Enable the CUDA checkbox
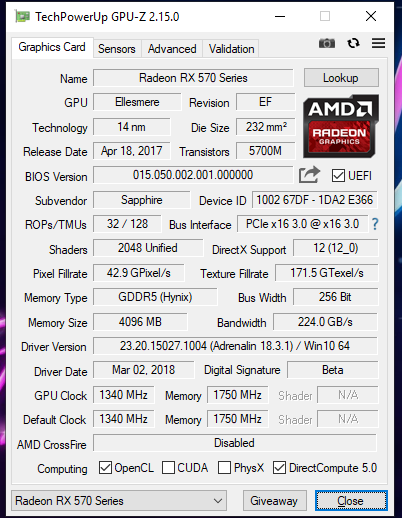The height and width of the screenshot is (518, 402). click(x=168, y=468)
